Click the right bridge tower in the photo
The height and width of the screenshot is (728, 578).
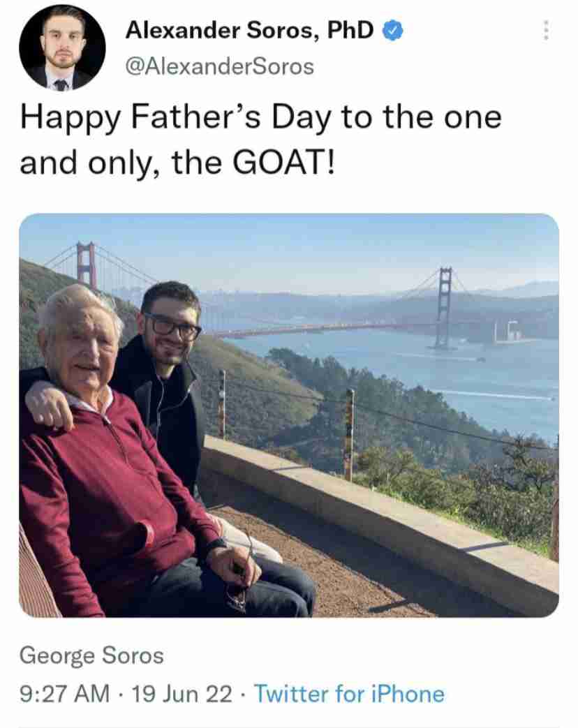444,307
